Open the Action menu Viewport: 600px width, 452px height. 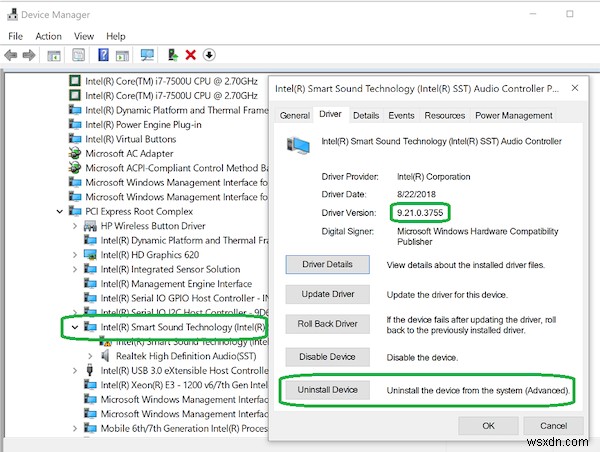point(48,36)
